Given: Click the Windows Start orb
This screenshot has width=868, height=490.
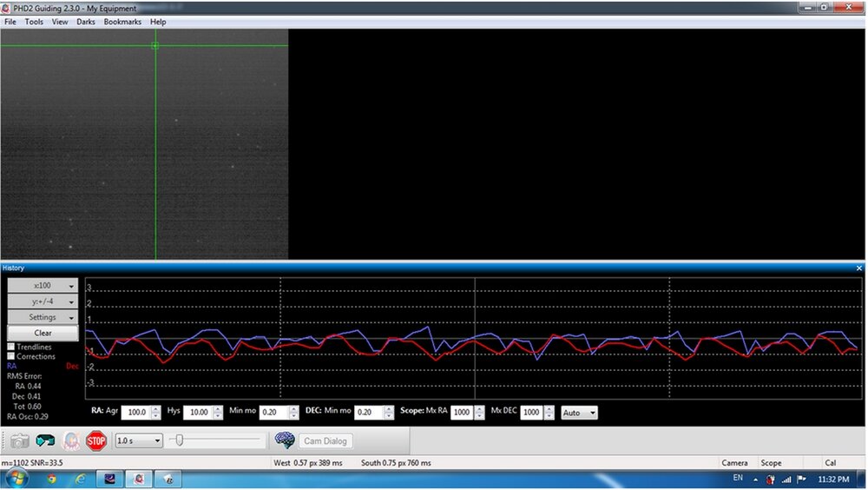Looking at the screenshot, I should [16, 479].
